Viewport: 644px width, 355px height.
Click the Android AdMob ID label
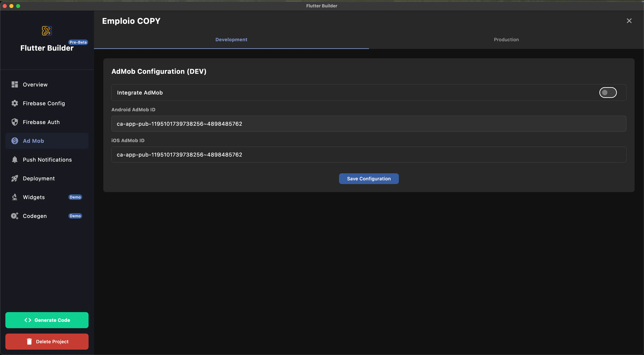(133, 109)
